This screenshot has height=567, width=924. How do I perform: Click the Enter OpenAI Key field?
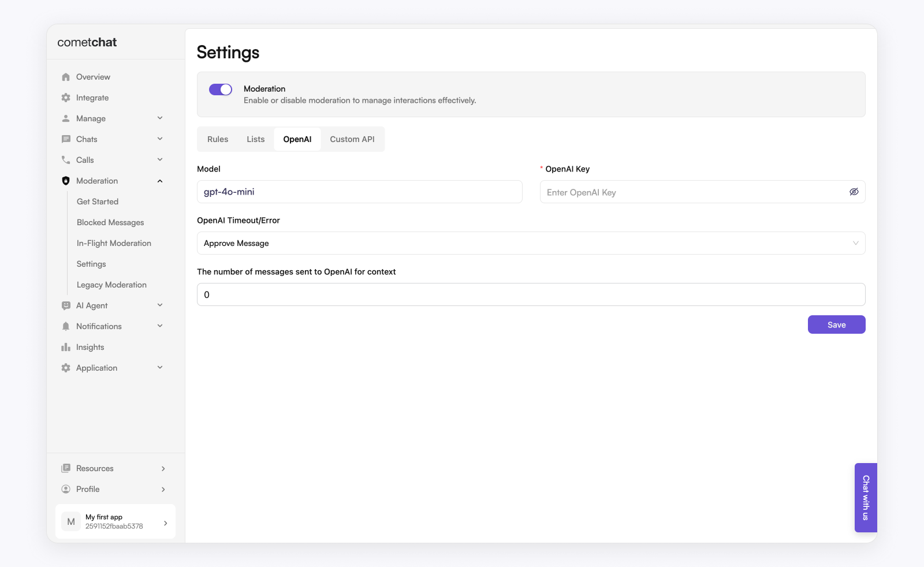tap(693, 192)
